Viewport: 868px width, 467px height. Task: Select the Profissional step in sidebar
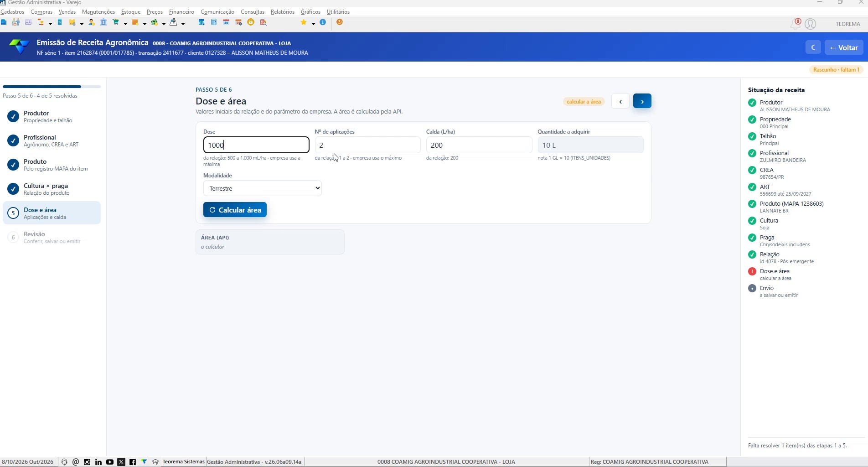click(52, 140)
